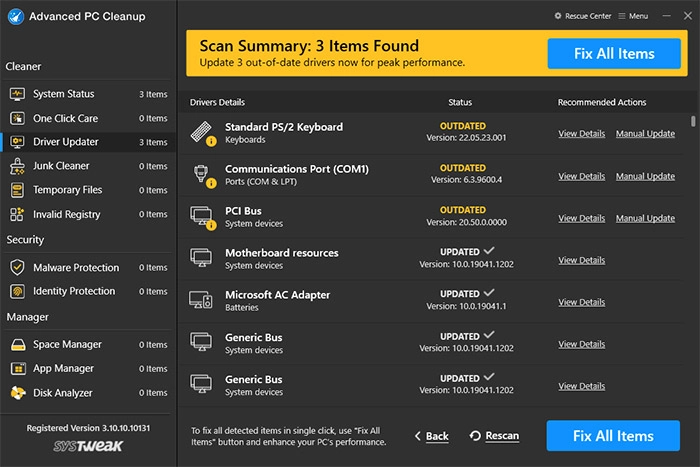Screen dimensions: 700x467
Task: Click the bottom Fix All Items button
Action: point(613,436)
